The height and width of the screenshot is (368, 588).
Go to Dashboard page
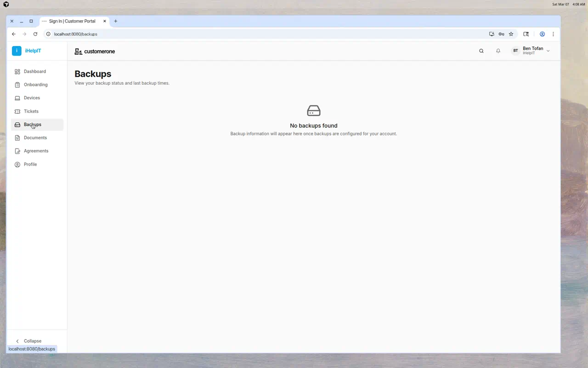click(35, 72)
